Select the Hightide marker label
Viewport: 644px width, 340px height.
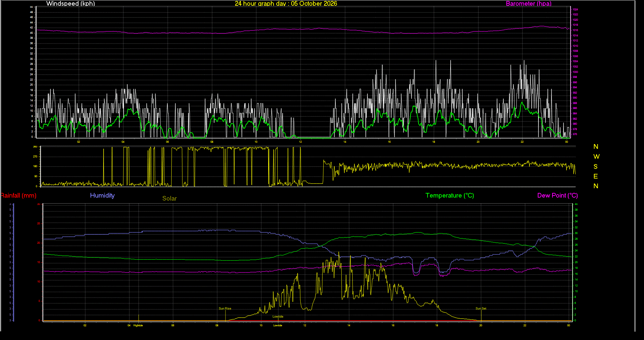tap(138, 325)
